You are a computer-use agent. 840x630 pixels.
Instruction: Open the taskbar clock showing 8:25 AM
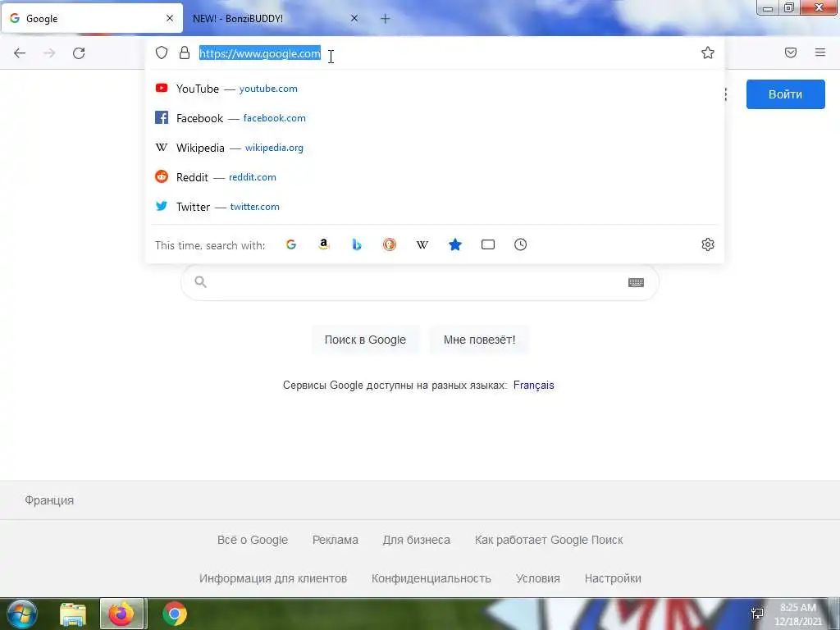coord(797,614)
